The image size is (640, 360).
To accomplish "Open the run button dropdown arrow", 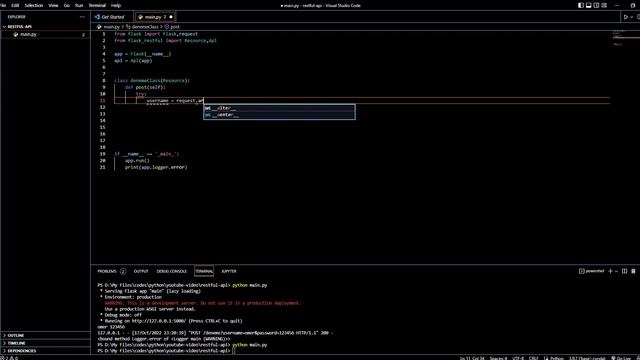I will (x=631, y=17).
